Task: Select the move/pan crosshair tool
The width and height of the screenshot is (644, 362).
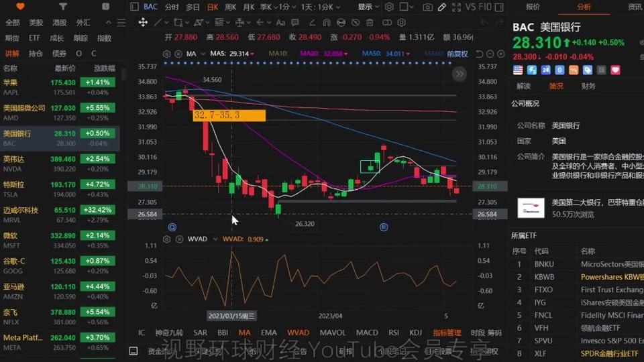Action: [143, 22]
